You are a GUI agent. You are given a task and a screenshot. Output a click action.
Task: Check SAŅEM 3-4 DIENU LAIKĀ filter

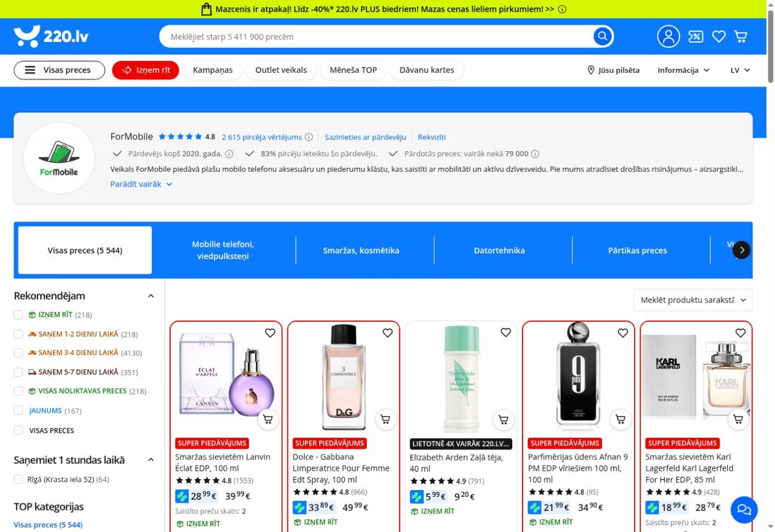[x=18, y=353]
